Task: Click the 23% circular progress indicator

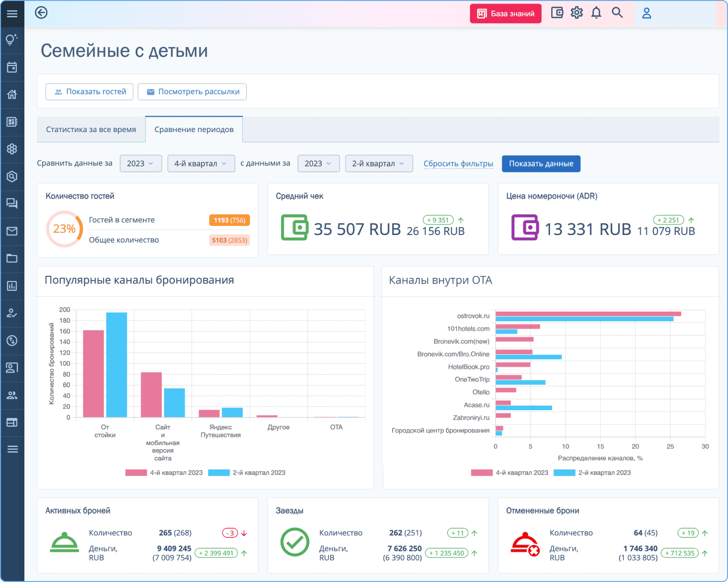Action: click(65, 229)
